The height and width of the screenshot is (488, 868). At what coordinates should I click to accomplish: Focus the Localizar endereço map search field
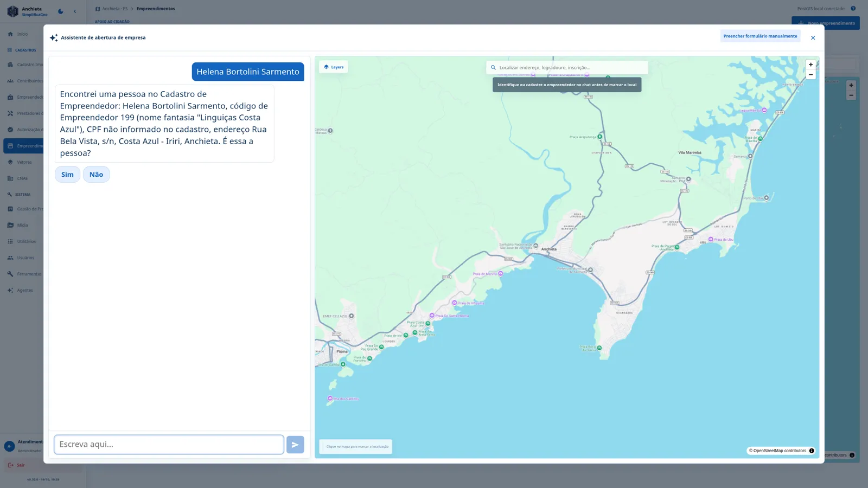click(567, 68)
